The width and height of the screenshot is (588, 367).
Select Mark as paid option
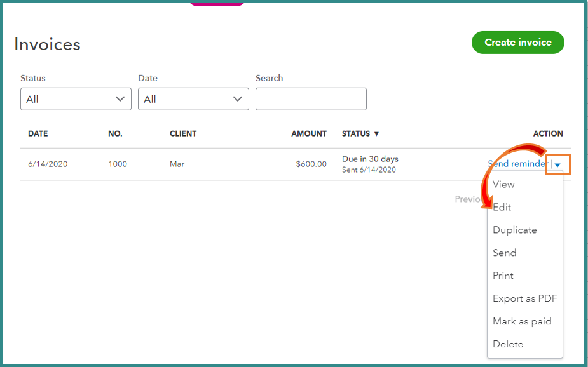click(x=522, y=321)
